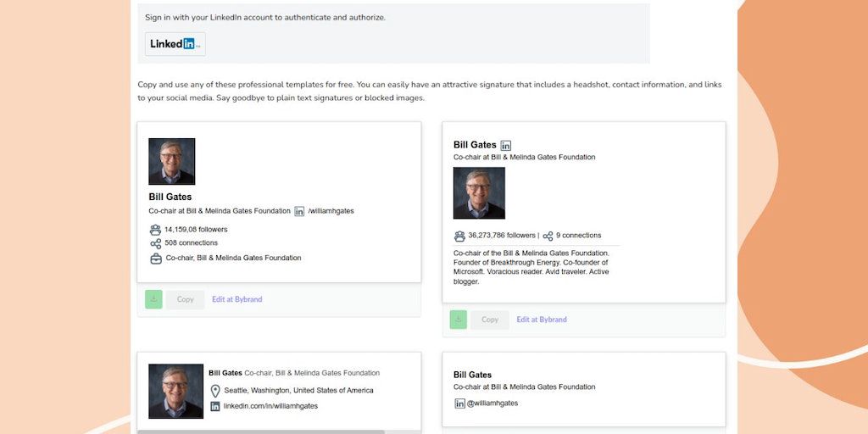Click location pin icon beside Seattle, Washington
The image size is (868, 434).
(x=215, y=391)
